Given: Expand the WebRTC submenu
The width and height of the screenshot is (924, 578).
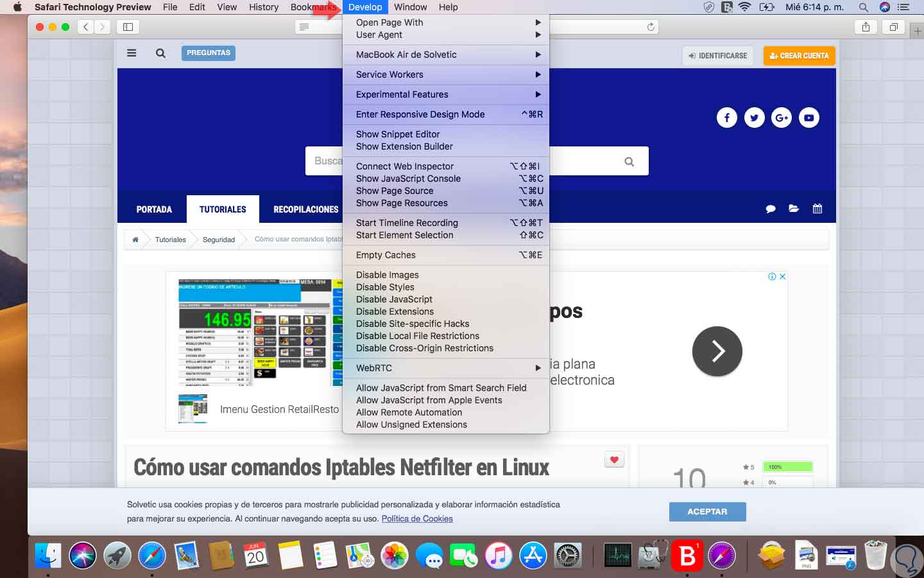Looking at the screenshot, I should point(446,368).
